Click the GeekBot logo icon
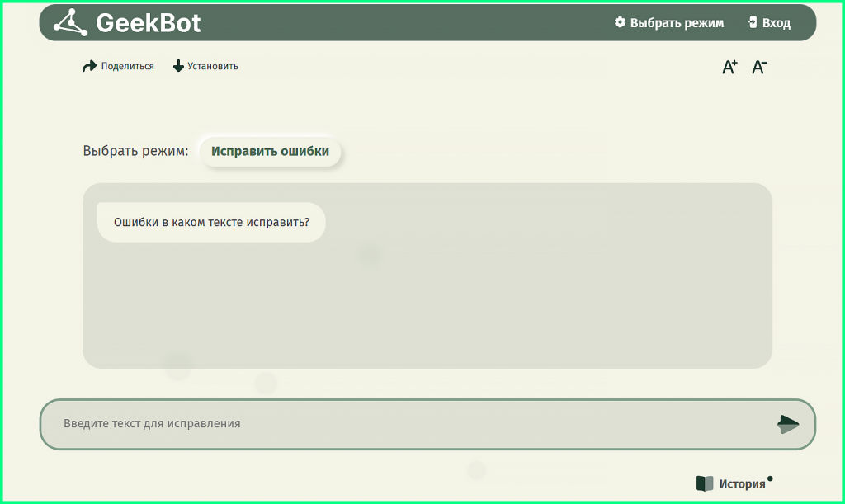Viewport: 845px width, 504px height. (x=71, y=22)
